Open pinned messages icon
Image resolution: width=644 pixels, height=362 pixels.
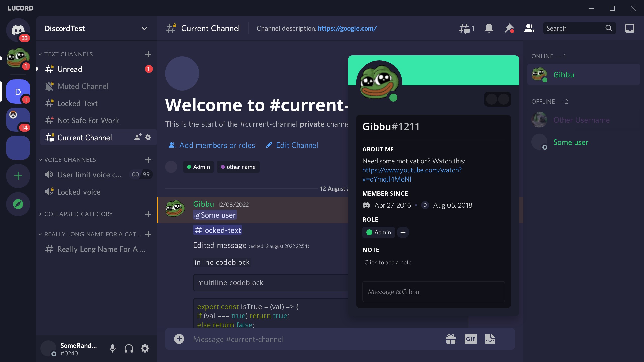pos(509,28)
